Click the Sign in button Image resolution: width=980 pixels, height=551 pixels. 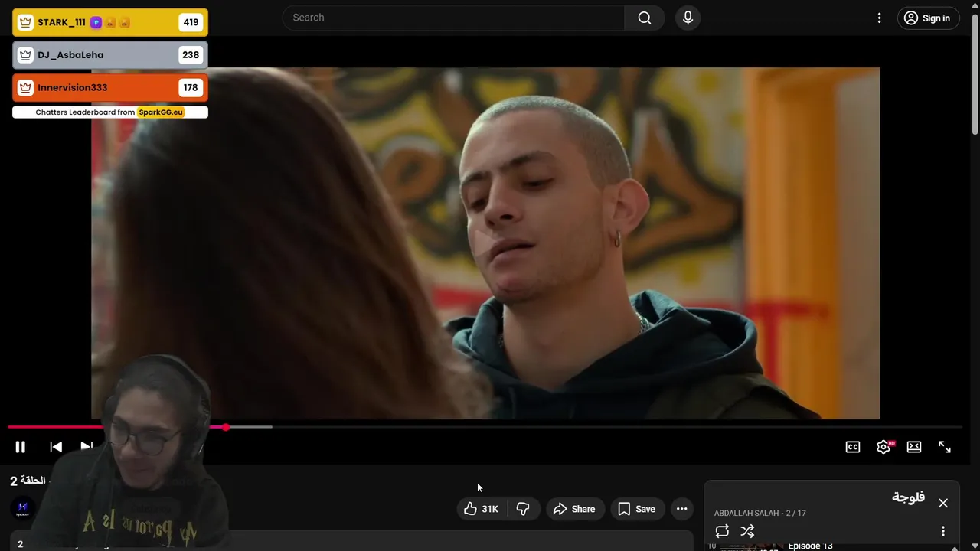click(x=928, y=18)
